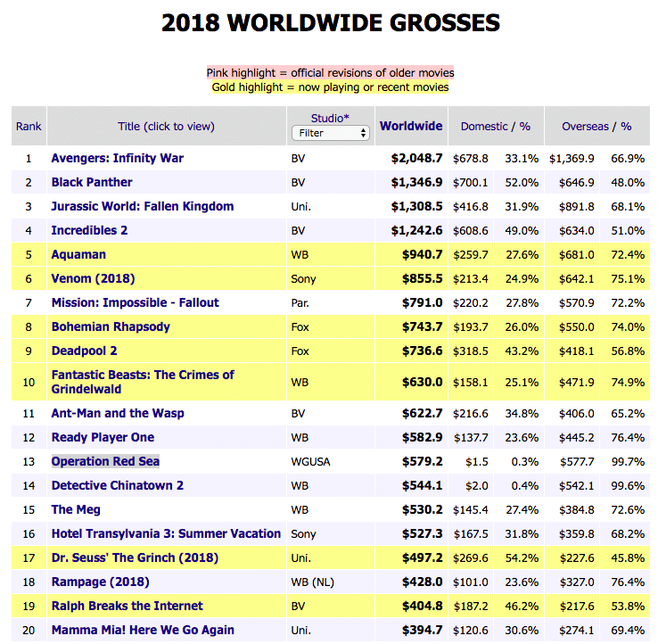Select the 54.2% Grinch domestic percentage
Image resolution: width=658 pixels, height=644 pixels.
(x=522, y=558)
